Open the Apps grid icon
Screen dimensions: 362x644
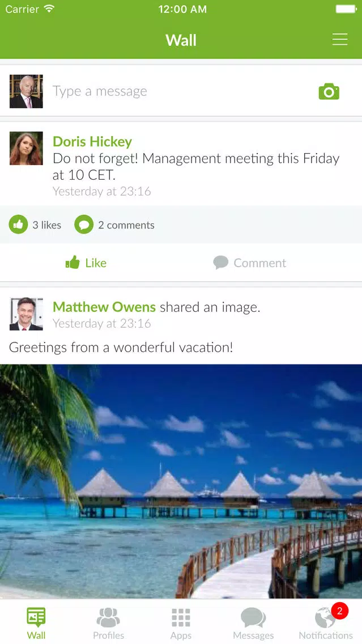click(x=181, y=618)
